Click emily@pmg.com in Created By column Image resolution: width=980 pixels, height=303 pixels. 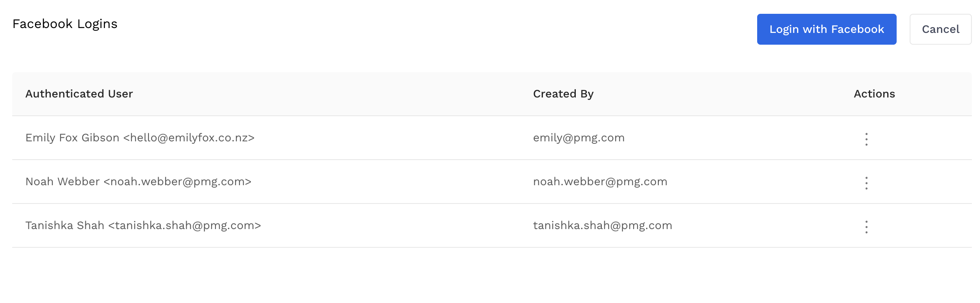578,138
